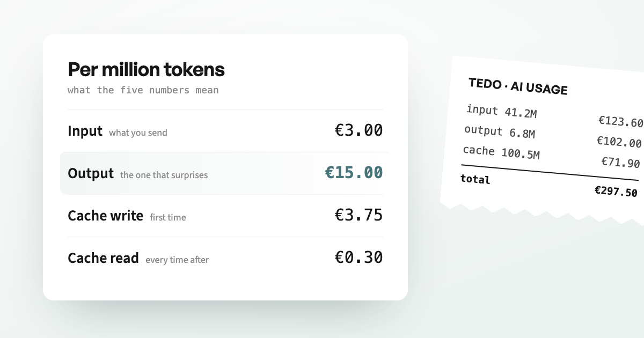Click the "Per million tokens" heading
This screenshot has height=338, width=644.
coord(146,70)
